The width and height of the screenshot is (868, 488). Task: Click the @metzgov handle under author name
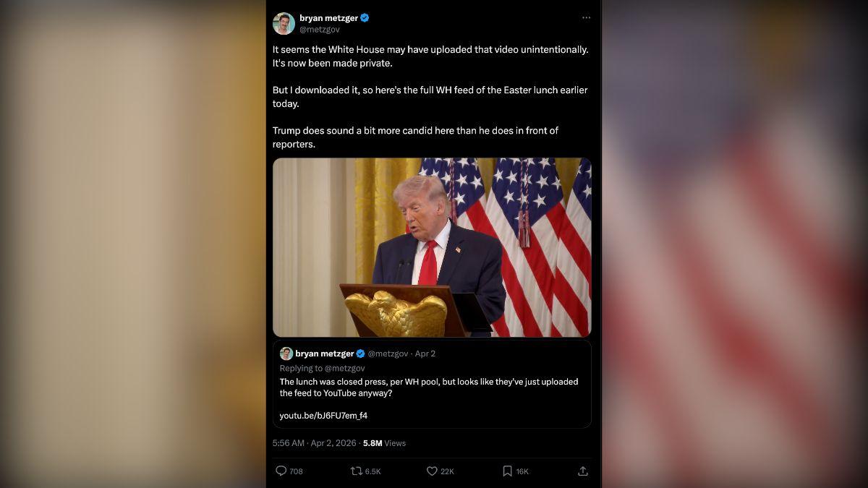tap(320, 30)
